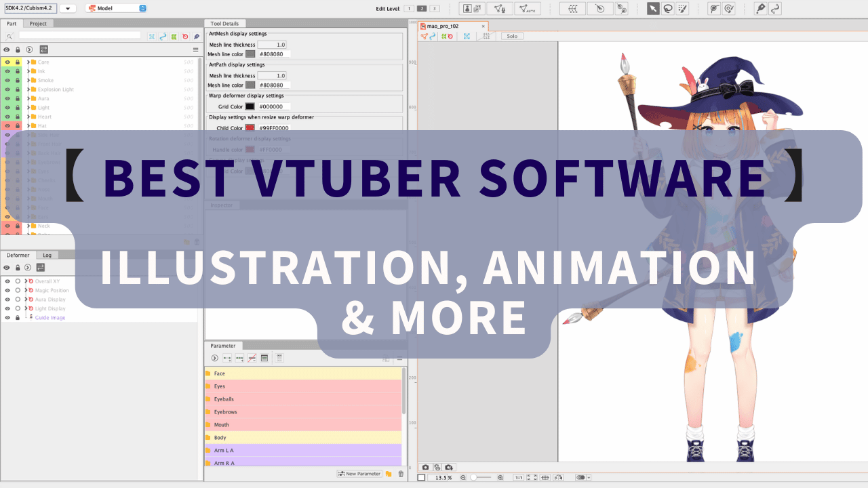Viewport: 868px width, 488px height.
Task: Activate the Brush selection tool
Action: 683,8
